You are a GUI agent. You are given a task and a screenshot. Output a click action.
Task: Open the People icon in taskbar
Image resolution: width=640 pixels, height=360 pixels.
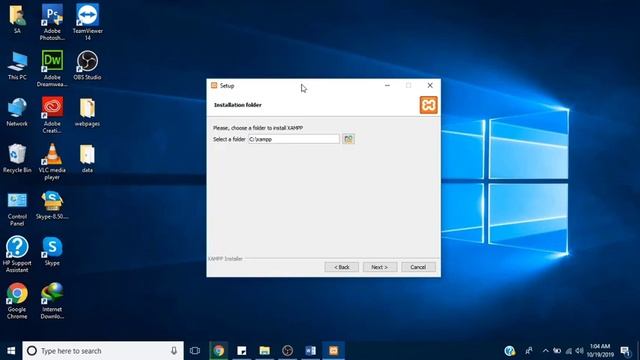[x=529, y=351]
